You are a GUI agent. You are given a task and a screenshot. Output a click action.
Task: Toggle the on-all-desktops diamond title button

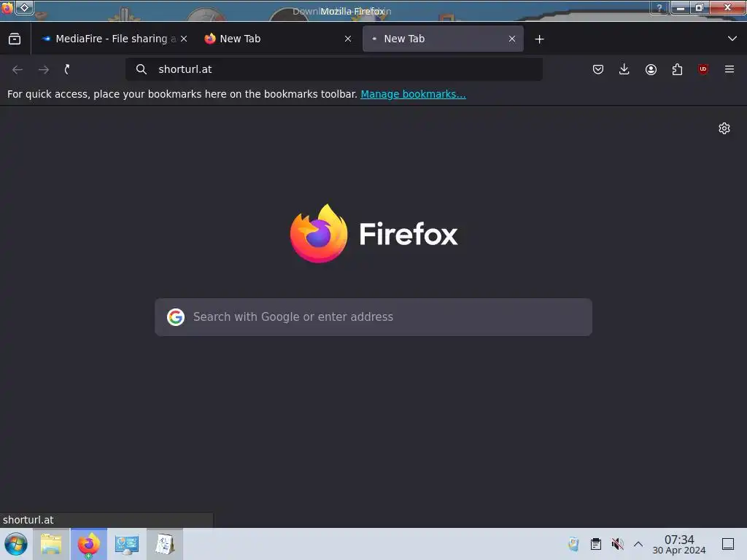(24, 7)
